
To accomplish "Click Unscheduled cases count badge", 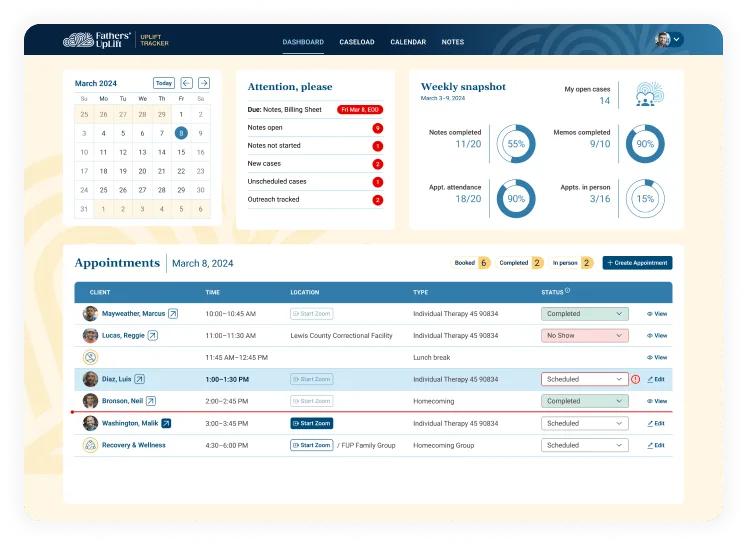I will [x=377, y=182].
